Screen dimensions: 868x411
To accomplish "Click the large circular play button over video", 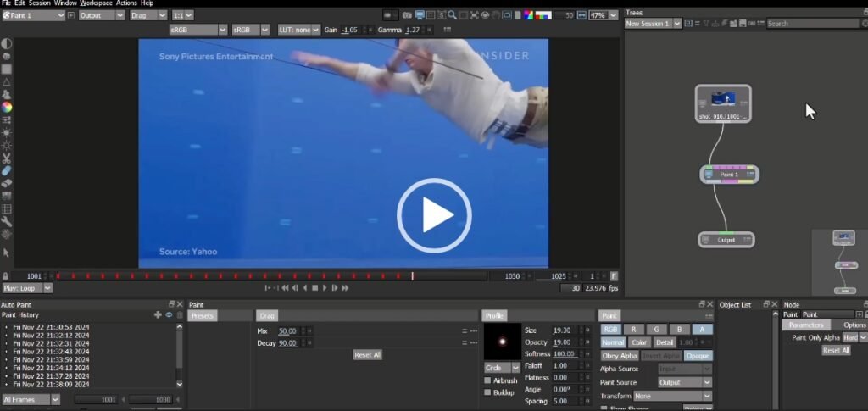I will tap(434, 216).
